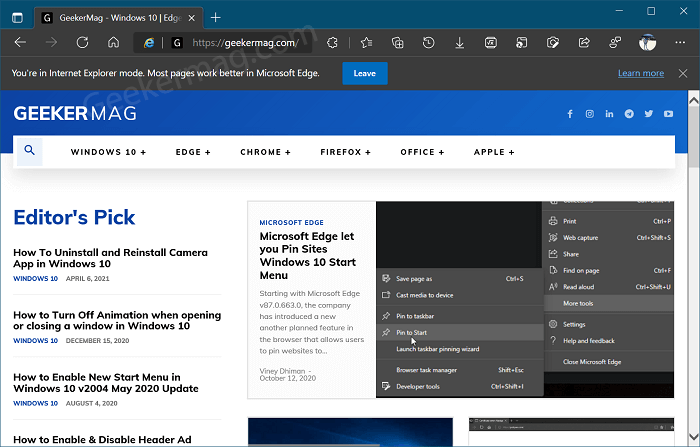Expand the OFFICE + menu
The width and height of the screenshot is (700, 447).
point(422,152)
